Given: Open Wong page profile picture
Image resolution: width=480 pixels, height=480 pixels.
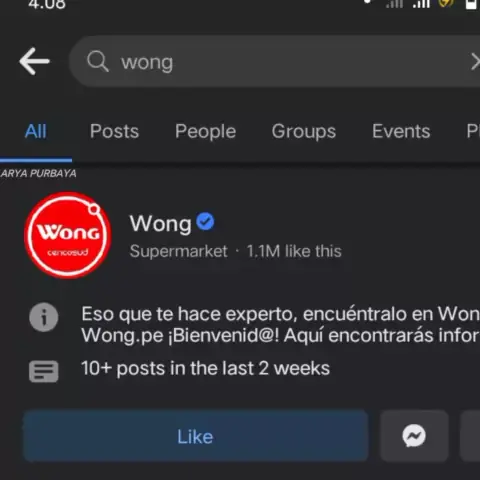Looking at the screenshot, I should (68, 235).
